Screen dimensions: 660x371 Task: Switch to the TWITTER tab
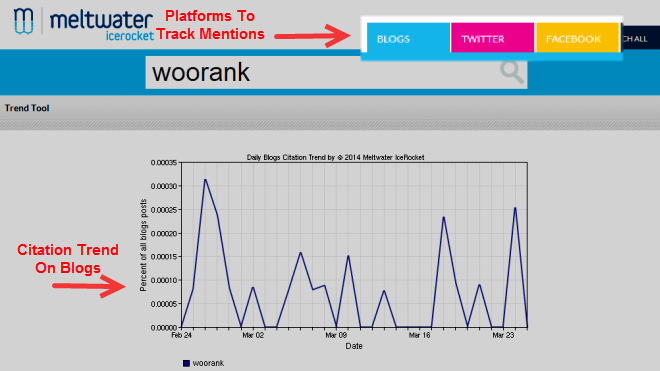492,38
